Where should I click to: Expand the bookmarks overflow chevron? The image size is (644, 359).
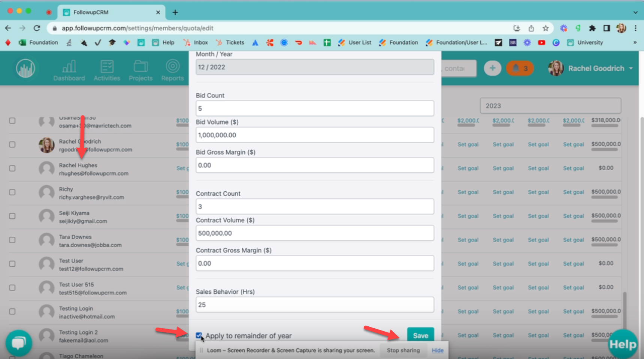point(635,42)
